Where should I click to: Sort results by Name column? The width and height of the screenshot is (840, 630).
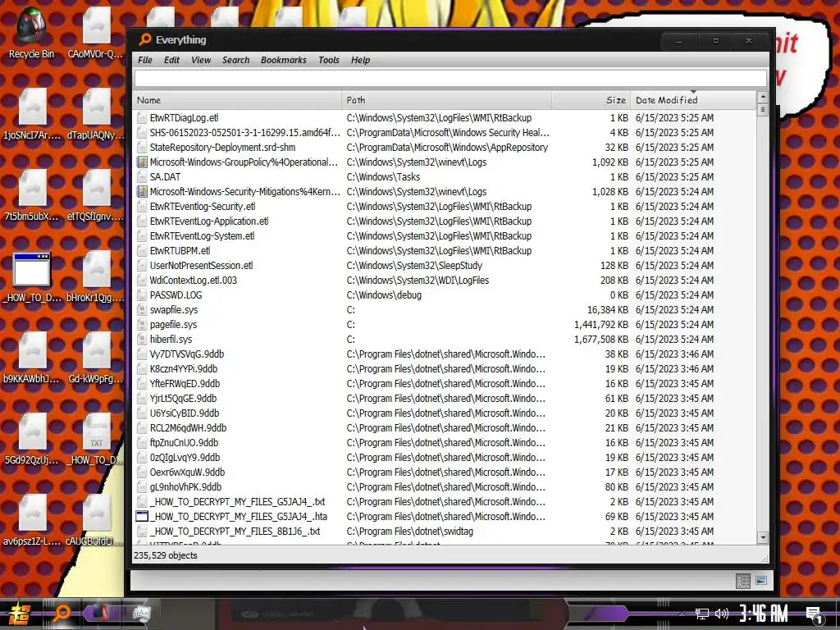coord(237,100)
